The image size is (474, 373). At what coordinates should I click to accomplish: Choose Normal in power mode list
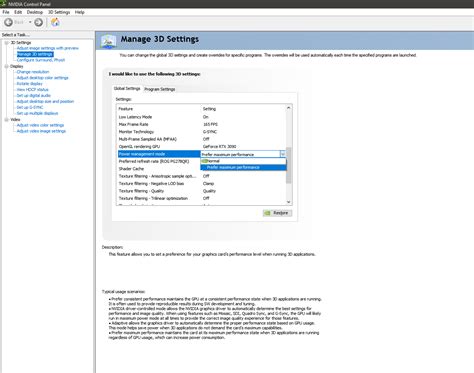point(243,161)
